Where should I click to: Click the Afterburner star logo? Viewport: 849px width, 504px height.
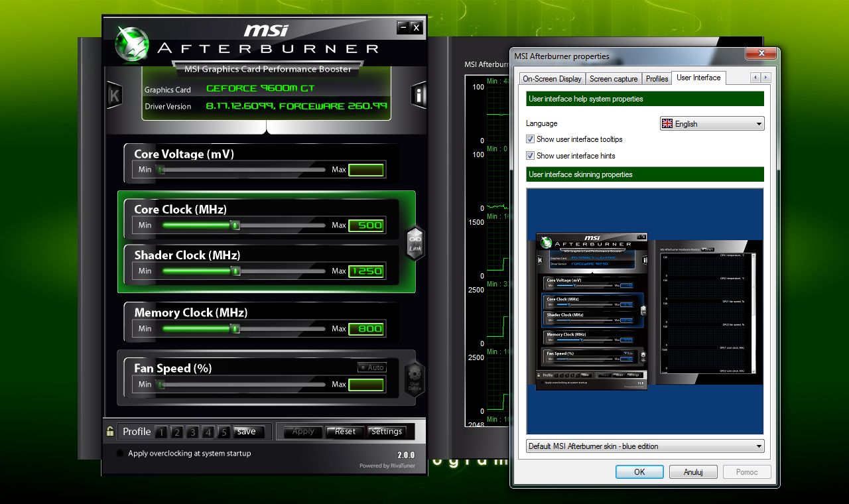132,44
